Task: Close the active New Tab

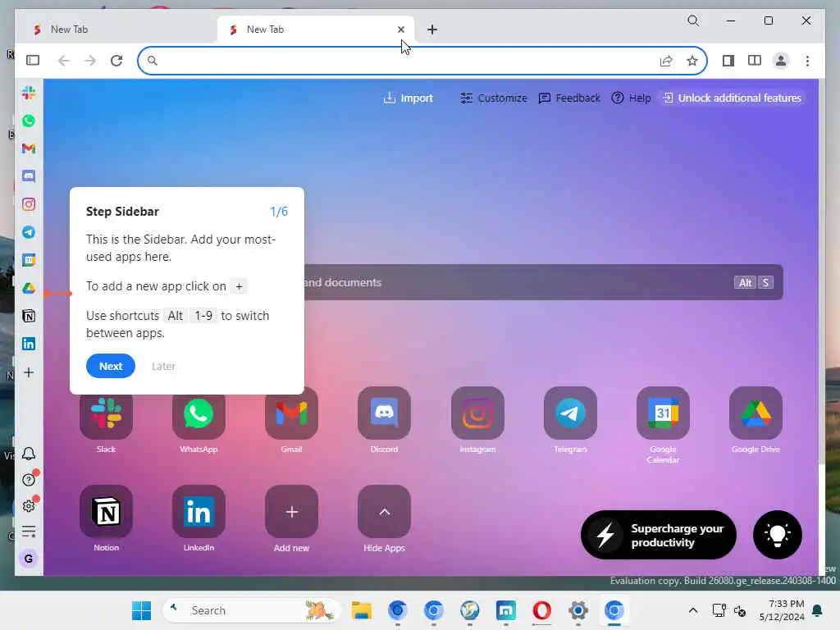Action: point(400,30)
